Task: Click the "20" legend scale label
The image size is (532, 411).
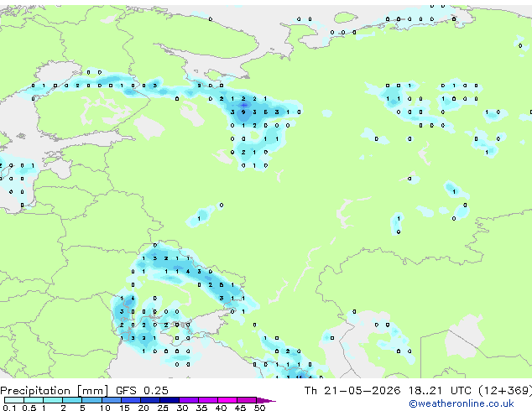Action: (x=143, y=408)
